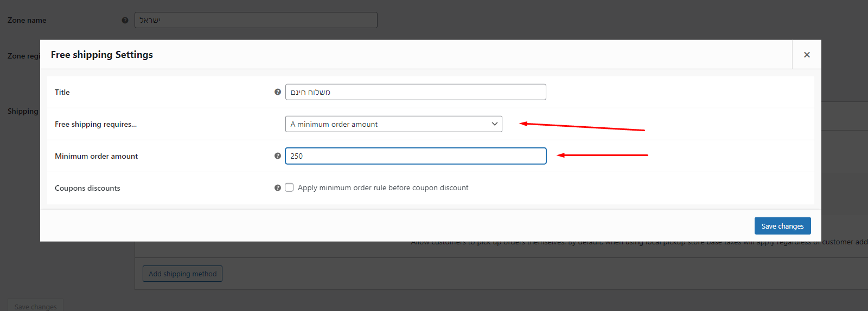Click the Zone name help icon
Viewport: 868px width, 311px height.
(x=125, y=21)
